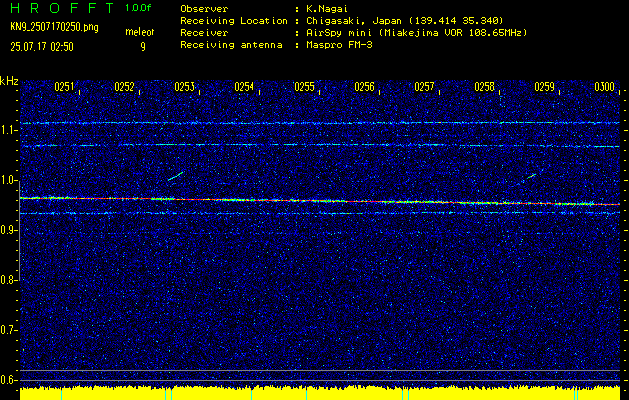Viewport: 629px width, 400px height.
Task: Click the 0251 time marker
Action: [x=64, y=87]
